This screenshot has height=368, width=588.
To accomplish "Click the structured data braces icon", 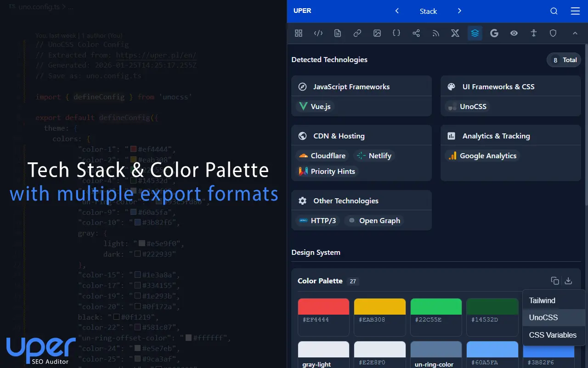I will (x=396, y=33).
